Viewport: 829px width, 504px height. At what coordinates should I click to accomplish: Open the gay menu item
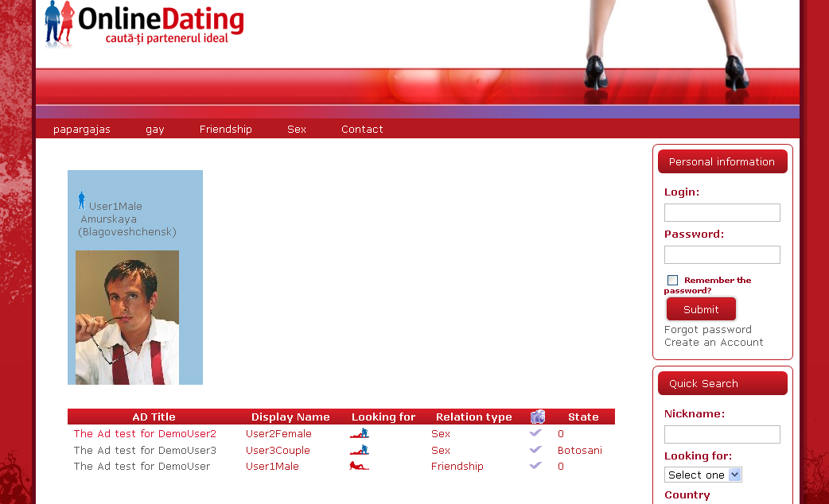(x=155, y=130)
